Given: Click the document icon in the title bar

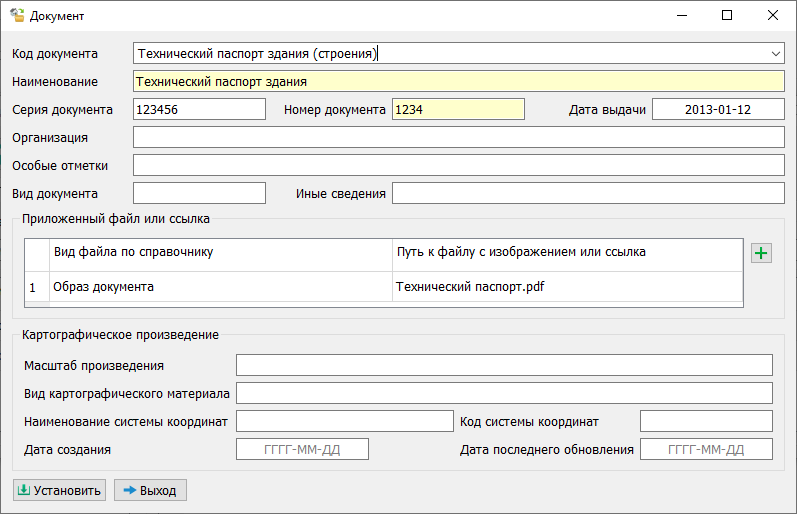Looking at the screenshot, I should coord(17,16).
